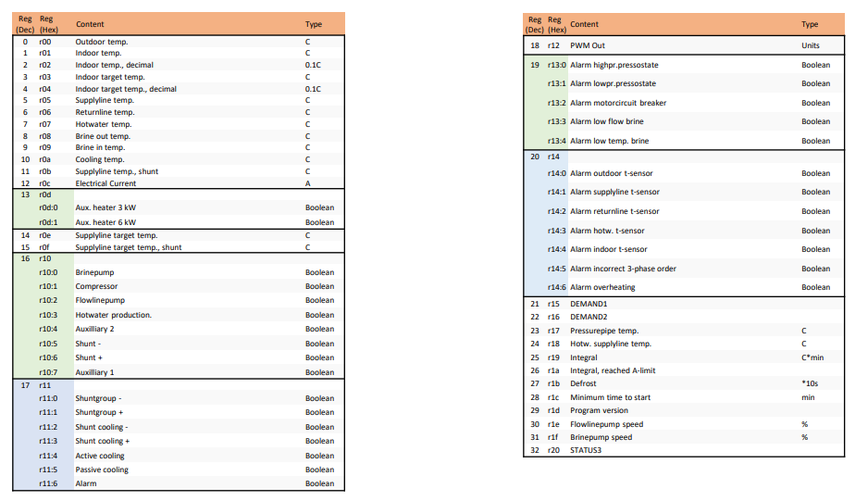Click 'Type' header in right table
Viewport: 868px width, 501px height.
[810, 24]
